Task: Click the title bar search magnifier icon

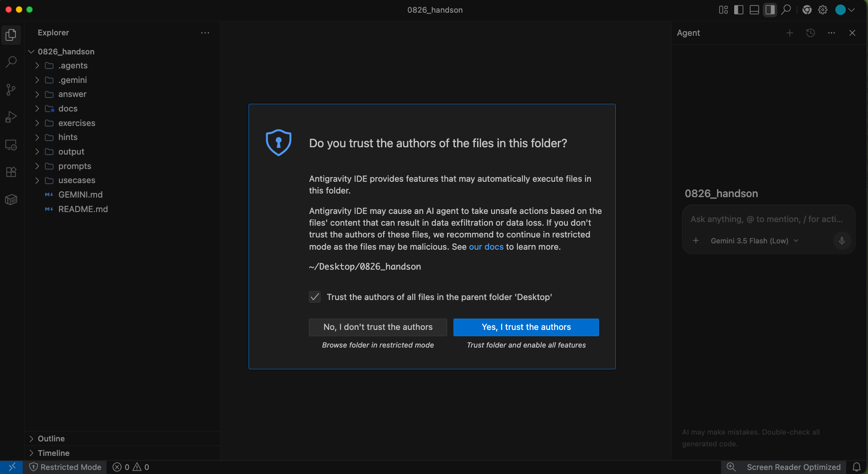Action: click(x=786, y=10)
